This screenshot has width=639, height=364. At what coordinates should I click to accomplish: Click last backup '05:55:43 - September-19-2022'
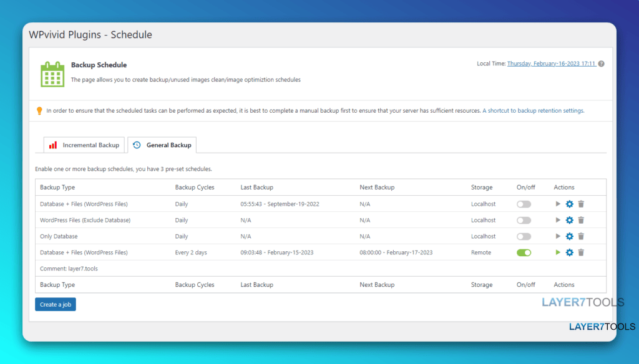point(280,204)
